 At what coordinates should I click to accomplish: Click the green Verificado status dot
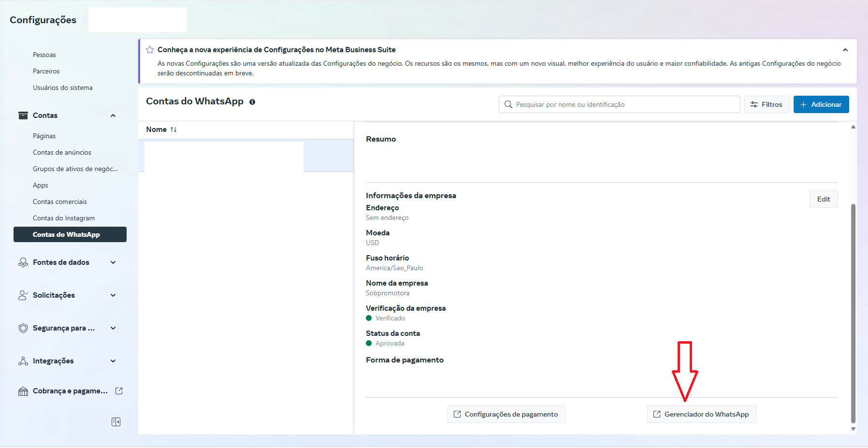pyautogui.click(x=369, y=318)
